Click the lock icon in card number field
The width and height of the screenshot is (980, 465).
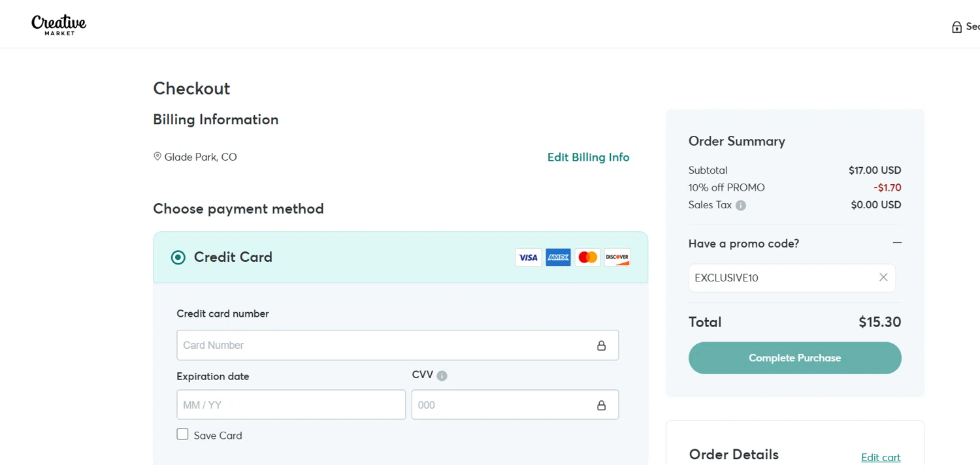click(601, 345)
